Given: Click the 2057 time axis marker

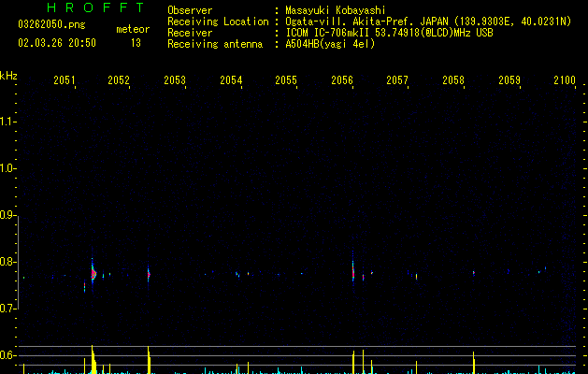Looking at the screenshot, I should (x=397, y=80).
